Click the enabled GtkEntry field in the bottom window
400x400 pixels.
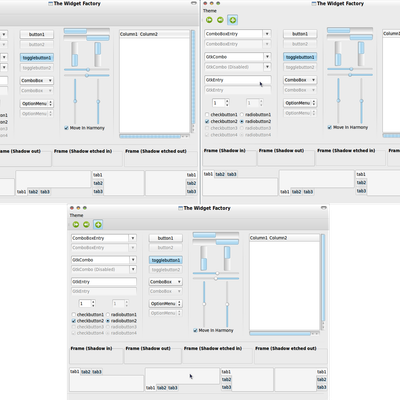[x=104, y=282]
